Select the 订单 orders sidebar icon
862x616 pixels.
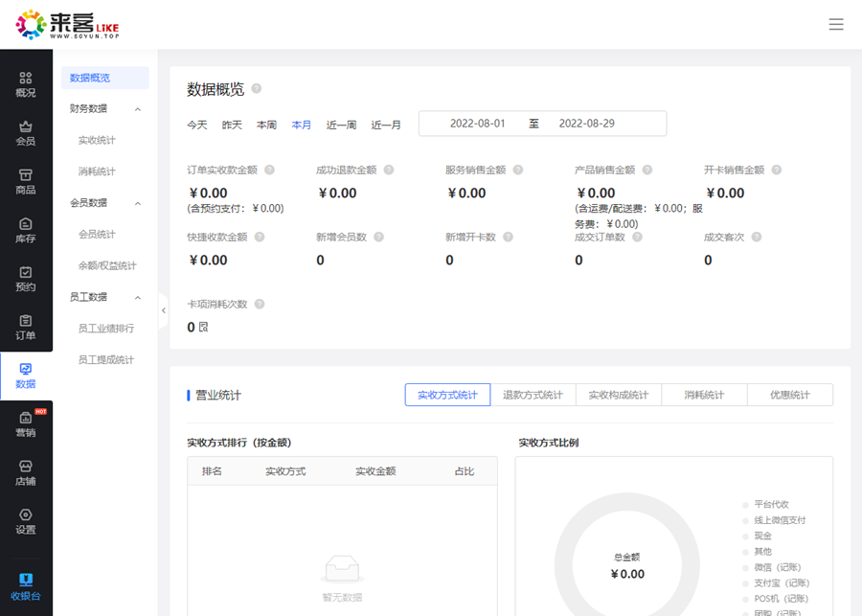(x=26, y=327)
